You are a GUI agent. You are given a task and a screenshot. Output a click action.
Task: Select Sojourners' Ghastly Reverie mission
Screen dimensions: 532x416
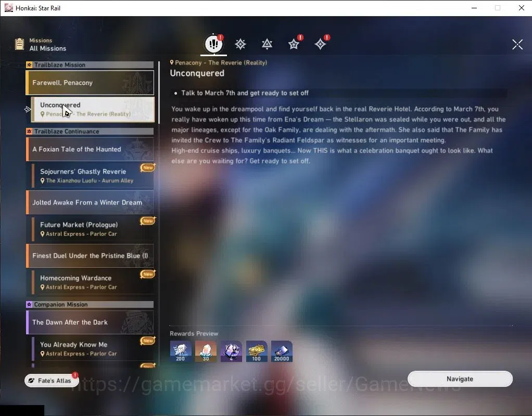93,176
